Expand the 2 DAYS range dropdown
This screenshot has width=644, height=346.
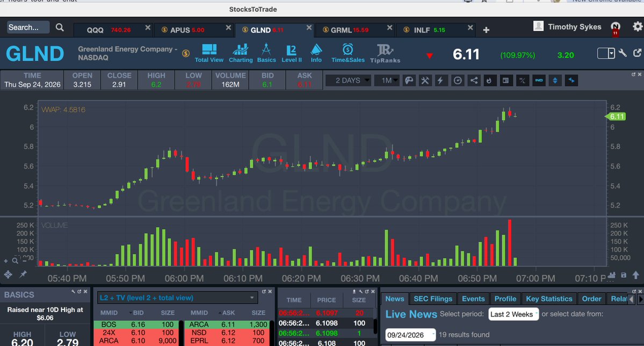coord(348,81)
